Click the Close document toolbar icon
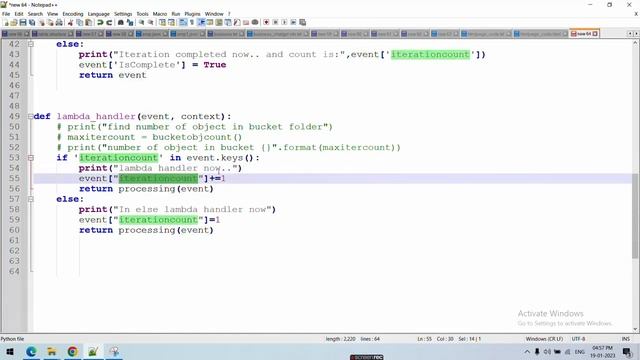 point(41,22)
